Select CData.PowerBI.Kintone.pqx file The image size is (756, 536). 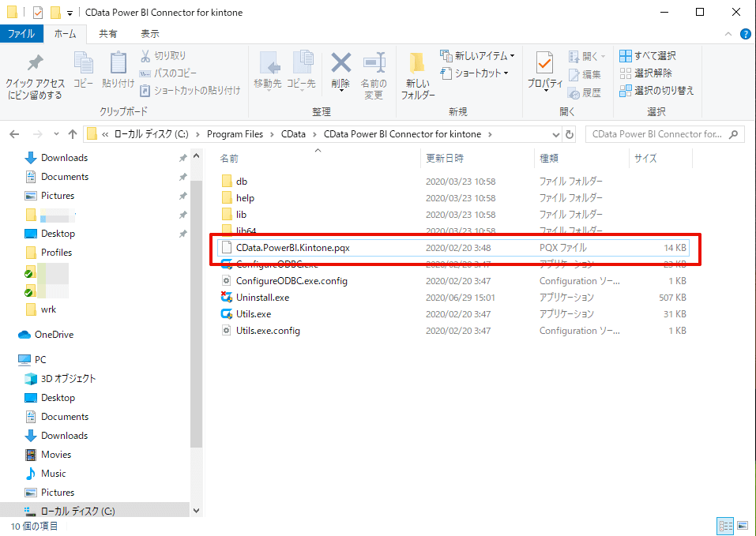point(453,248)
